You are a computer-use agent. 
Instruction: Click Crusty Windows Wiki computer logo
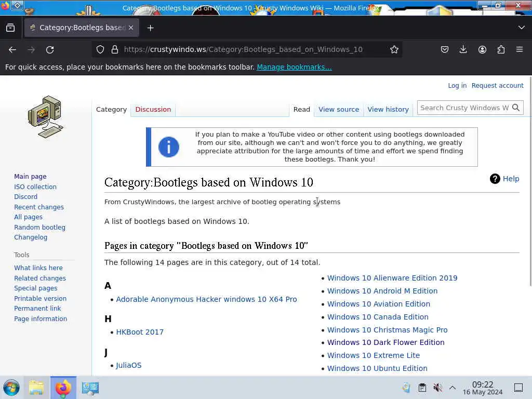pos(46,117)
